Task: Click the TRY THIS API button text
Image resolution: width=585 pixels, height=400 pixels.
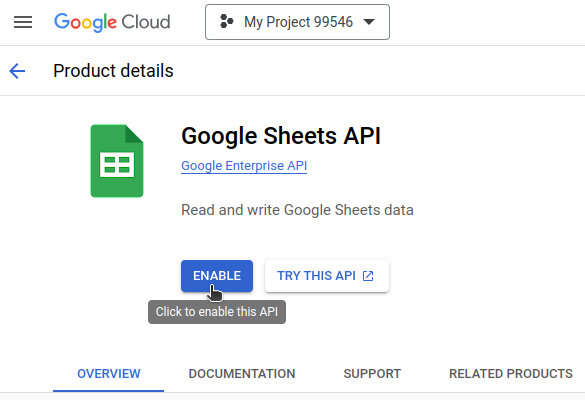Action: point(316,276)
